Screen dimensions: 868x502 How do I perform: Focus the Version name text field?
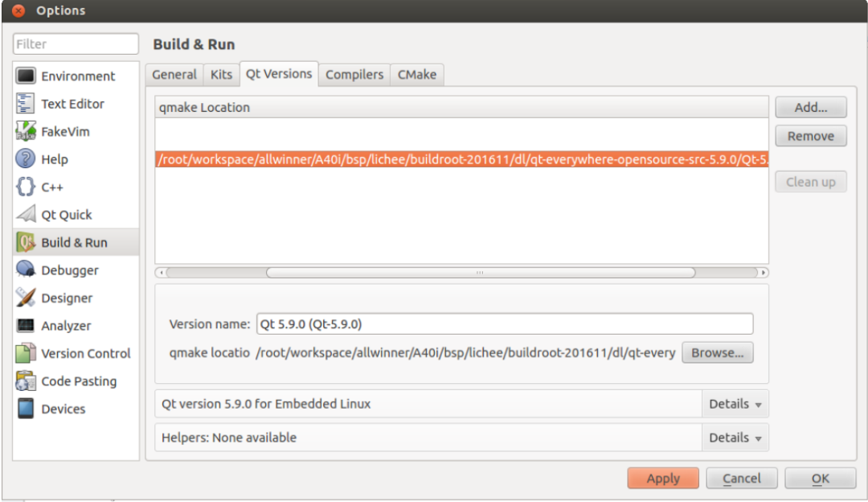tap(505, 324)
